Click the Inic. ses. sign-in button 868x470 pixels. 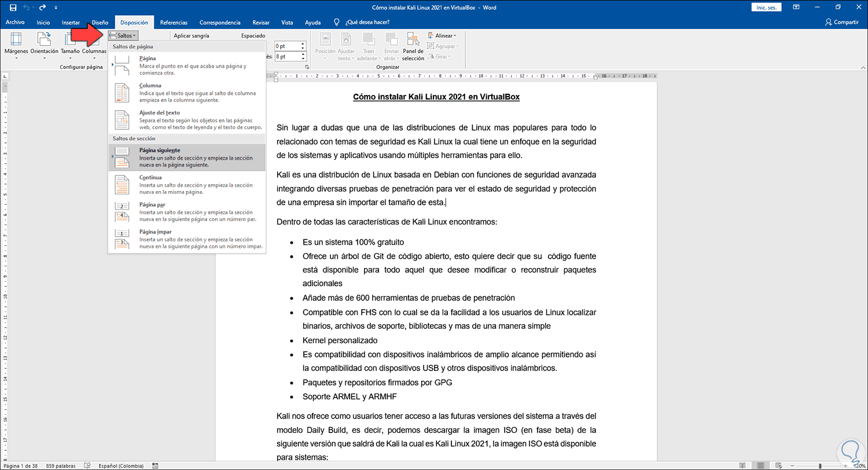[766, 8]
